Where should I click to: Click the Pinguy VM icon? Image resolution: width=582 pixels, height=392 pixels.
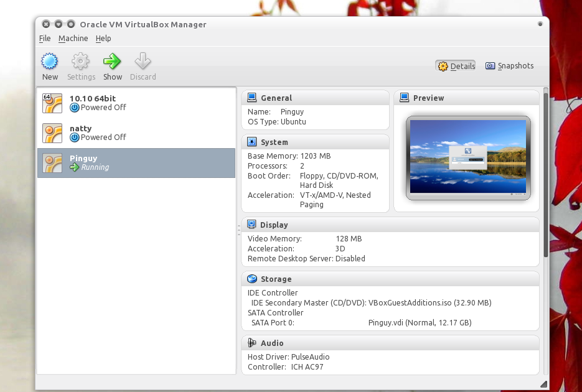[x=52, y=163]
